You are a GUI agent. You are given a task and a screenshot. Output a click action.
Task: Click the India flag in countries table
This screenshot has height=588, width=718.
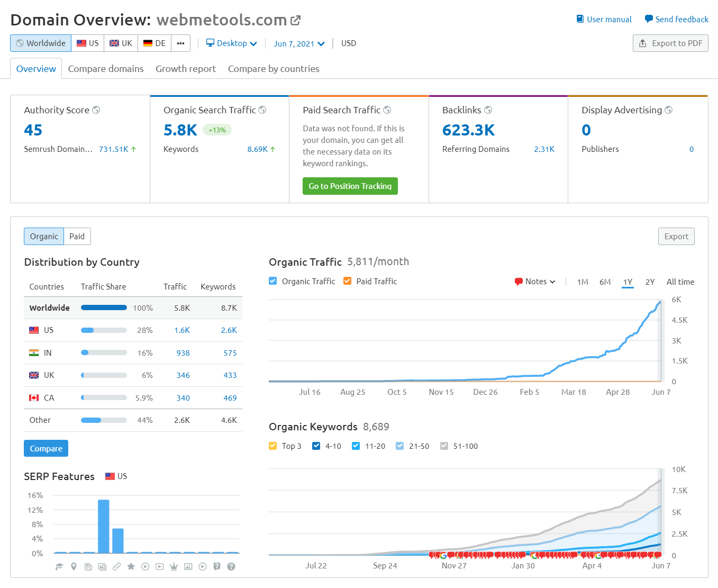point(34,353)
